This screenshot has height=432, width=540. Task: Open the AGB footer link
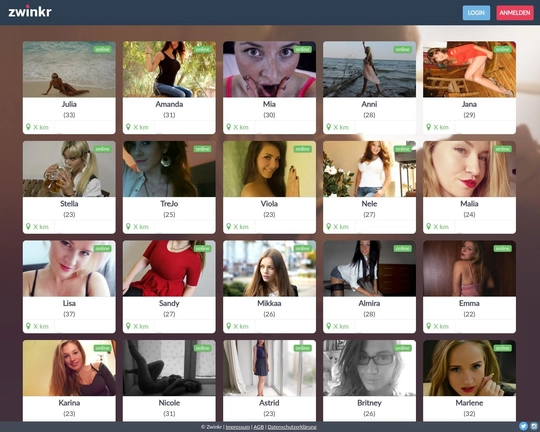[258, 427]
